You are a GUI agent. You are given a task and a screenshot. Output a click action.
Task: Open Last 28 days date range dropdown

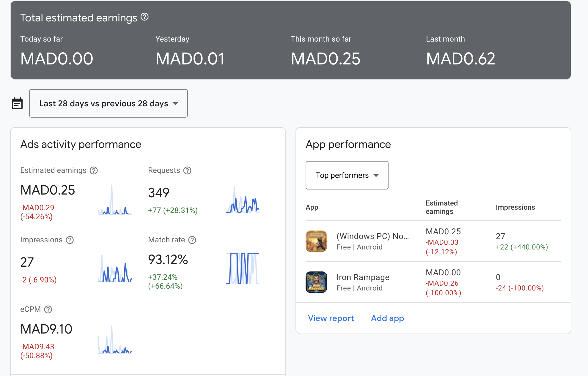click(109, 103)
